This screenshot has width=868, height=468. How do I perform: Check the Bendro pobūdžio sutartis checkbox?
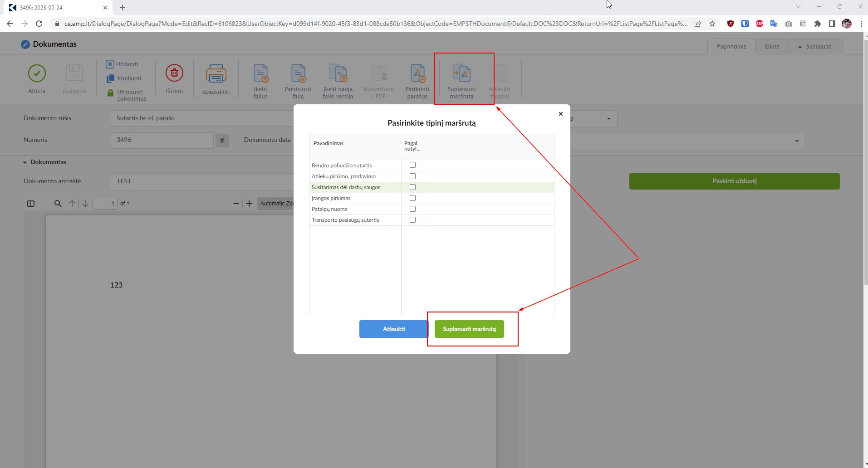pyautogui.click(x=412, y=165)
